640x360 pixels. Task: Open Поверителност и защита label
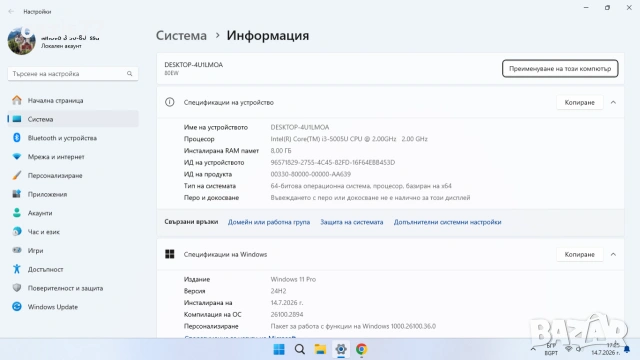tap(65, 288)
